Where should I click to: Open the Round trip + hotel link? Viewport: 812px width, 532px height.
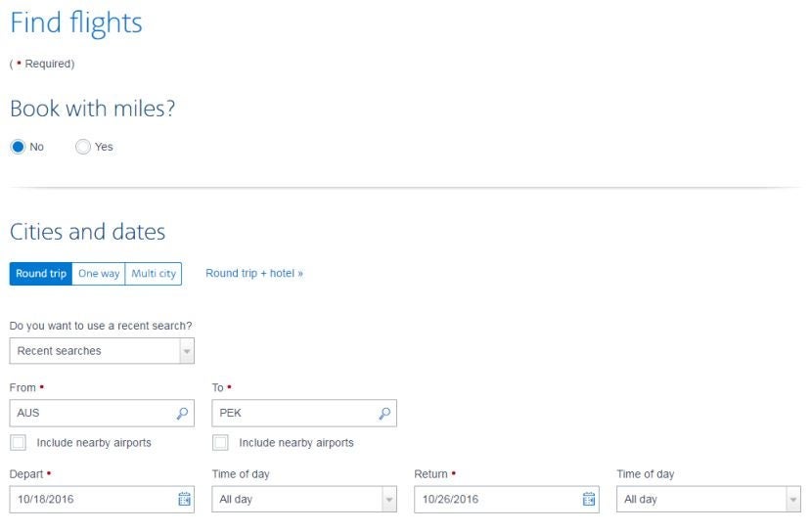pyautogui.click(x=254, y=273)
